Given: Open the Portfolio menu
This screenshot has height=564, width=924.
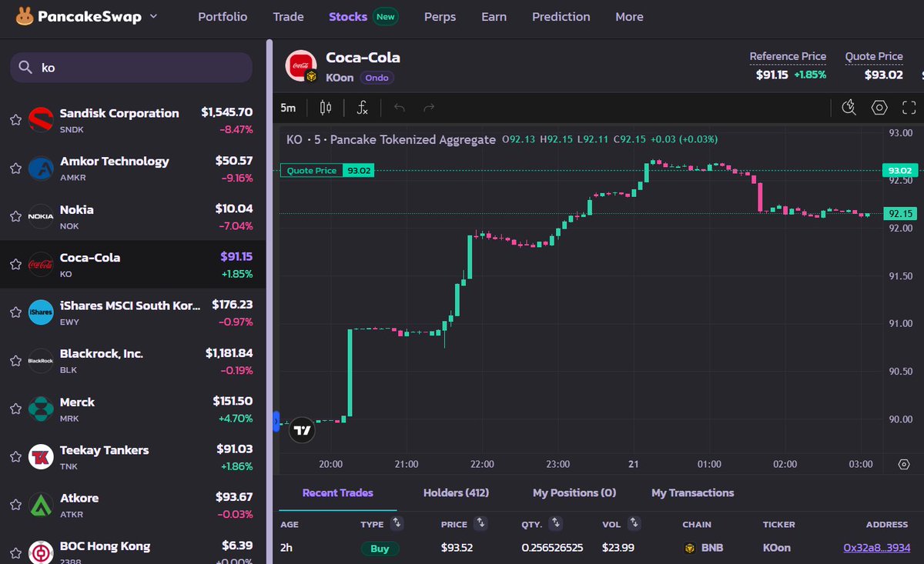Looking at the screenshot, I should 223,17.
